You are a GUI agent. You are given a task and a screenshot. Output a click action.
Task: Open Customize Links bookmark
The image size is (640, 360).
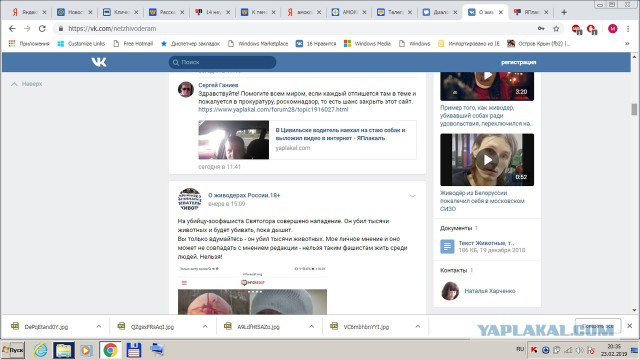81,43
